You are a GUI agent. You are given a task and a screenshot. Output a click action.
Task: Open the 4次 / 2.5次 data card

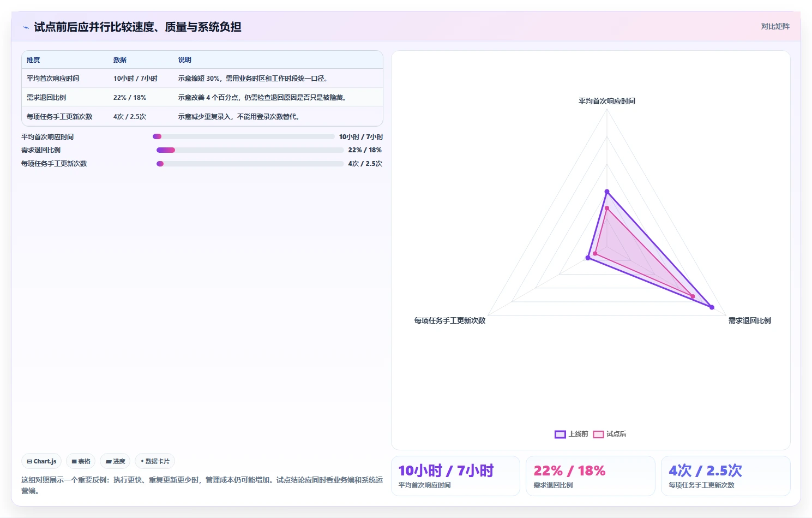click(x=725, y=476)
